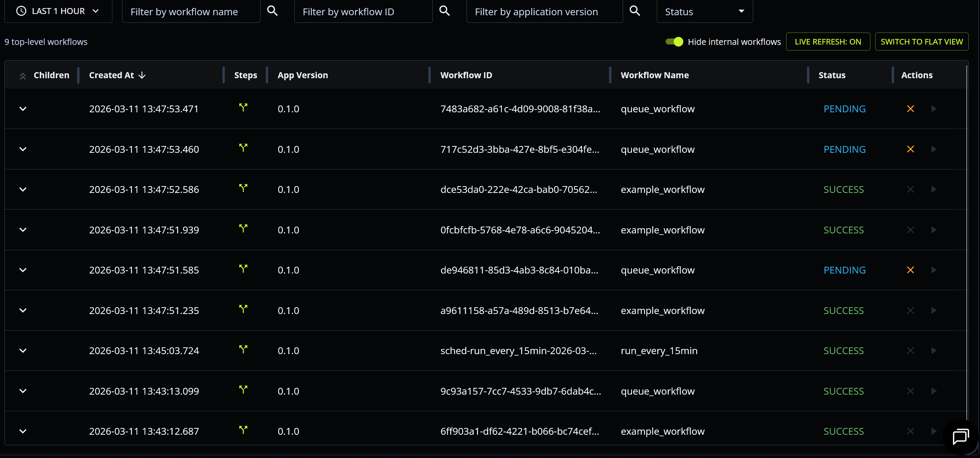Click the search icon beside workflow ID filter
This screenshot has height=458, width=980.
[x=444, y=11]
